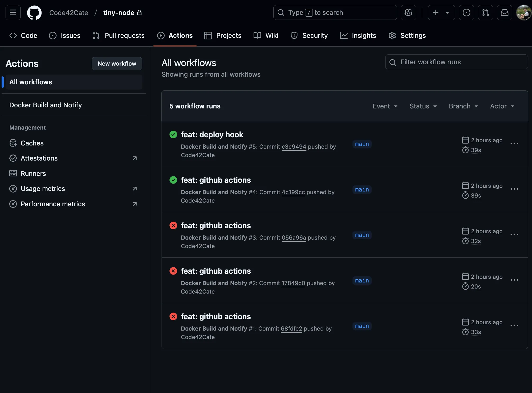Click the red failure icon on workflow run #1
Viewport: 532px width, 393px height.
pyautogui.click(x=173, y=316)
